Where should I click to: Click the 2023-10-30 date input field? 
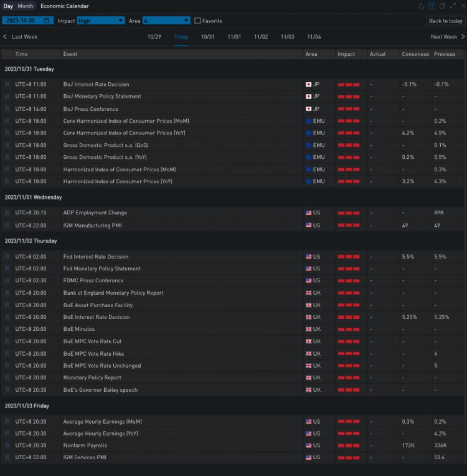(22, 21)
